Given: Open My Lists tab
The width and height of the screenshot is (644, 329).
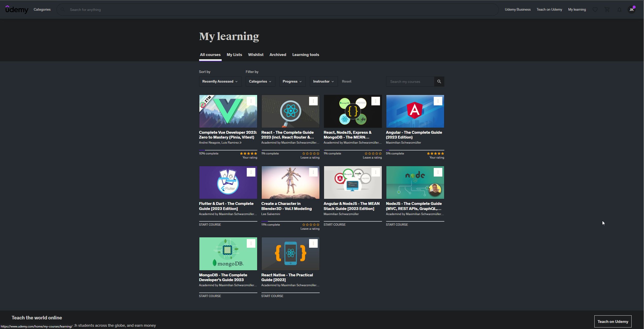Looking at the screenshot, I should (x=234, y=54).
